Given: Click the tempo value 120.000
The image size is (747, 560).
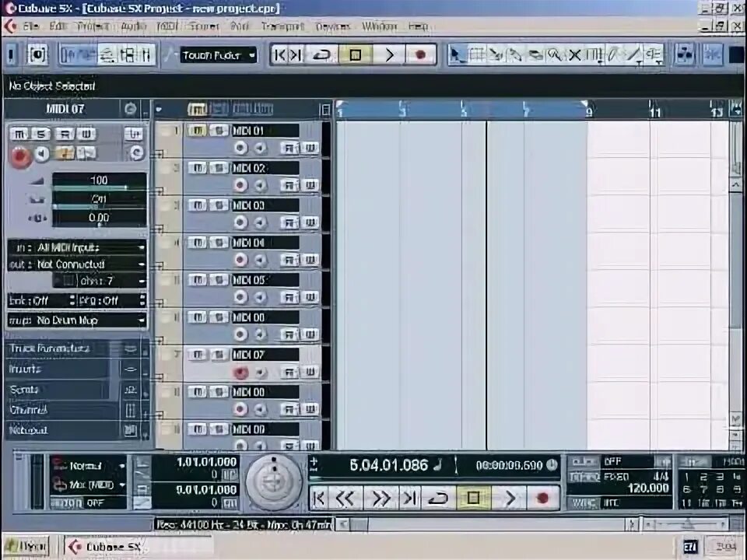Looking at the screenshot, I should pyautogui.click(x=648, y=488).
